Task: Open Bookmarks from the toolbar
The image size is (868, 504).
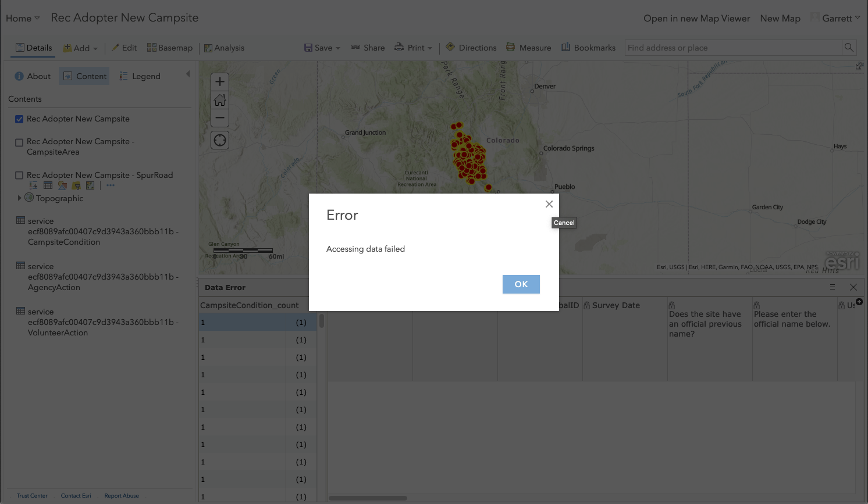Action: point(588,47)
